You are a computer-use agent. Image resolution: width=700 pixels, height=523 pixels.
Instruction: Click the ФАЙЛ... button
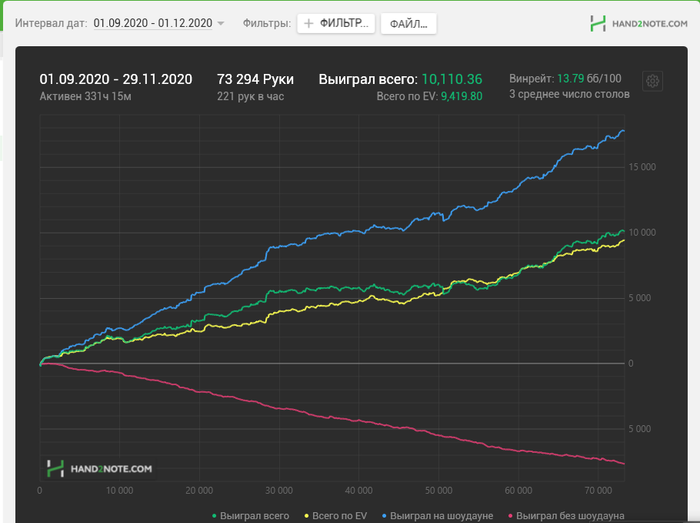click(408, 24)
